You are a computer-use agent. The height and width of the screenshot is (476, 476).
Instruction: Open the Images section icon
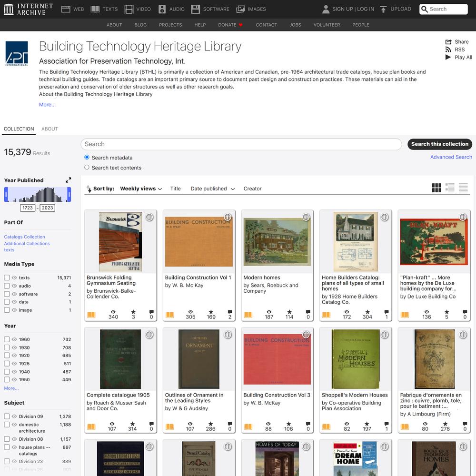click(240, 9)
